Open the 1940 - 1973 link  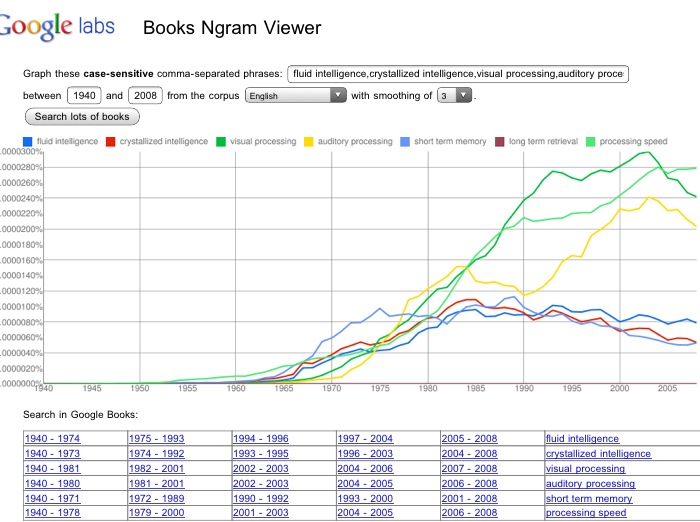(x=53, y=454)
